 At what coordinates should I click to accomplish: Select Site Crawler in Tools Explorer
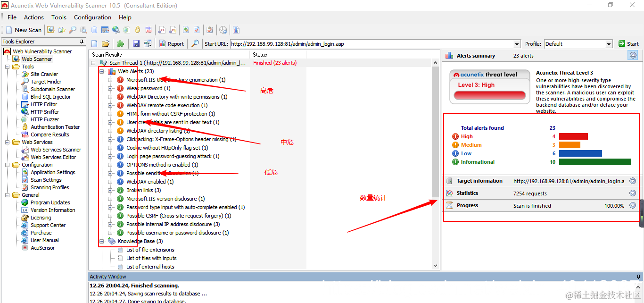click(44, 74)
